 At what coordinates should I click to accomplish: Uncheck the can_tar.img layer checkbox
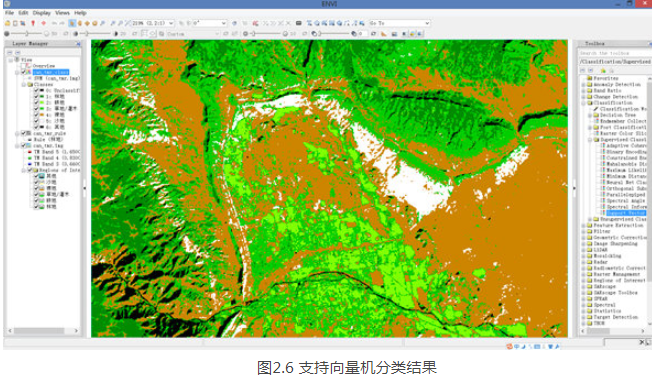tap(23, 146)
